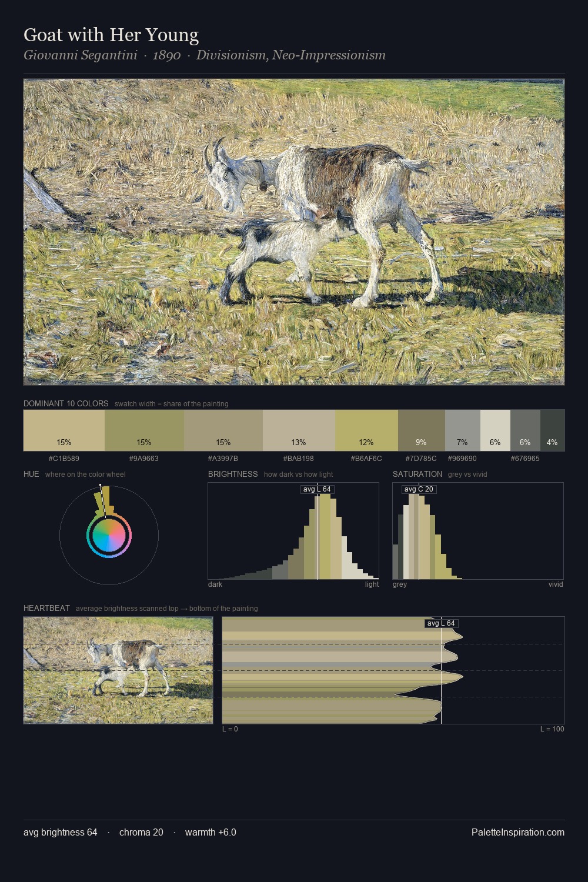Image resolution: width=588 pixels, height=882 pixels.
Task: Click the Heartbeat painting thumbnail
Action: [x=118, y=670]
